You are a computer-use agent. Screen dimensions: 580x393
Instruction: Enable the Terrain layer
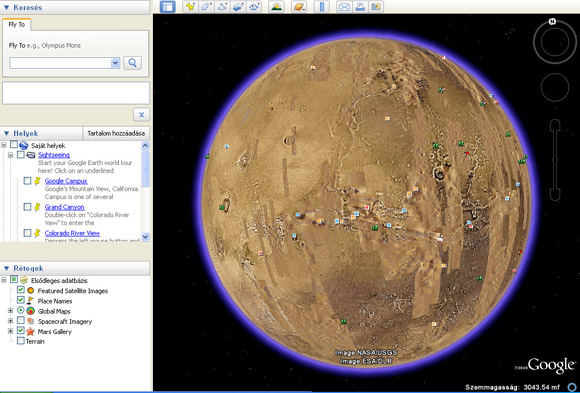[x=21, y=341]
